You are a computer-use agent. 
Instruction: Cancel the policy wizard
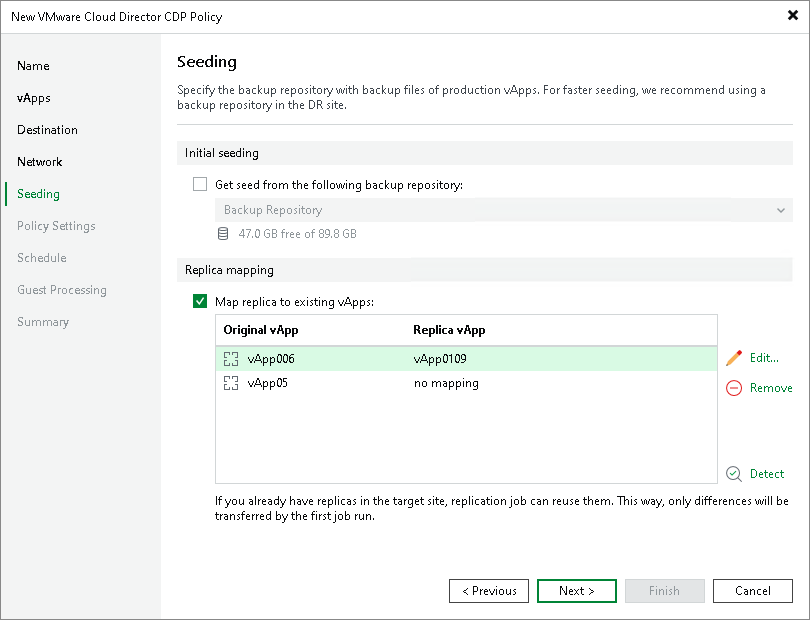(x=753, y=591)
